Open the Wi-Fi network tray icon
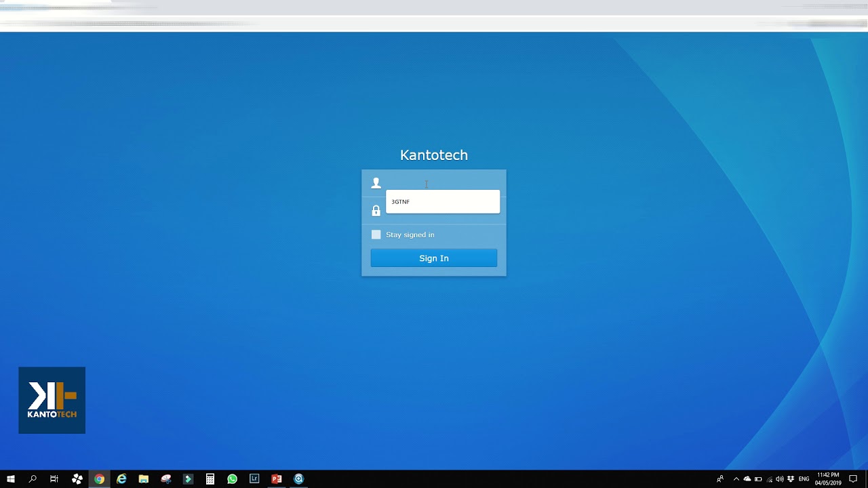This screenshot has width=868, height=488. [x=769, y=479]
